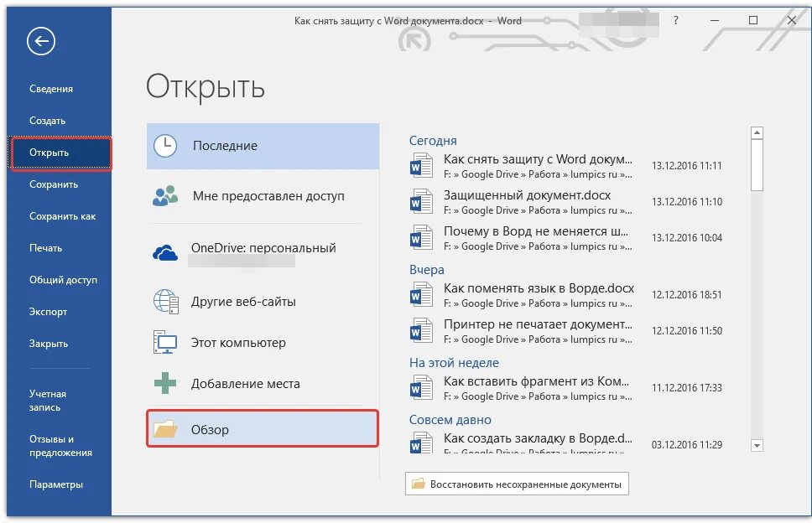Click the Совсем давно heading

(x=450, y=420)
